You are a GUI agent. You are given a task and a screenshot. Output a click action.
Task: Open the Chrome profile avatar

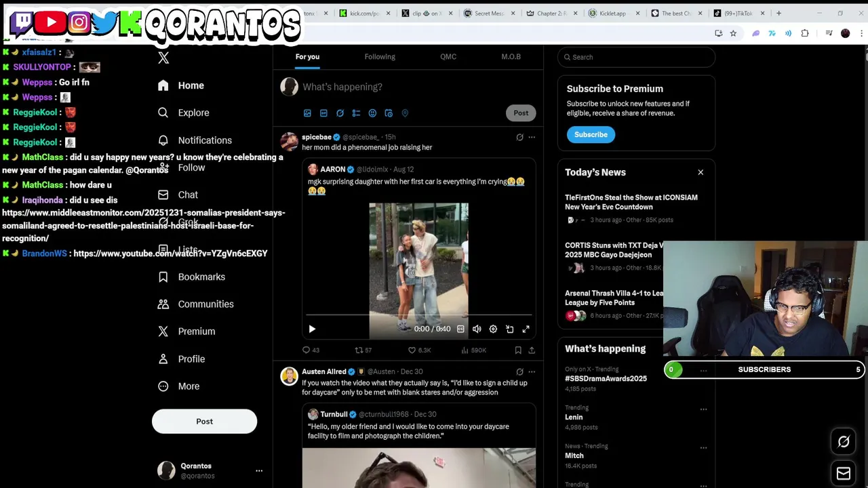pos(845,33)
